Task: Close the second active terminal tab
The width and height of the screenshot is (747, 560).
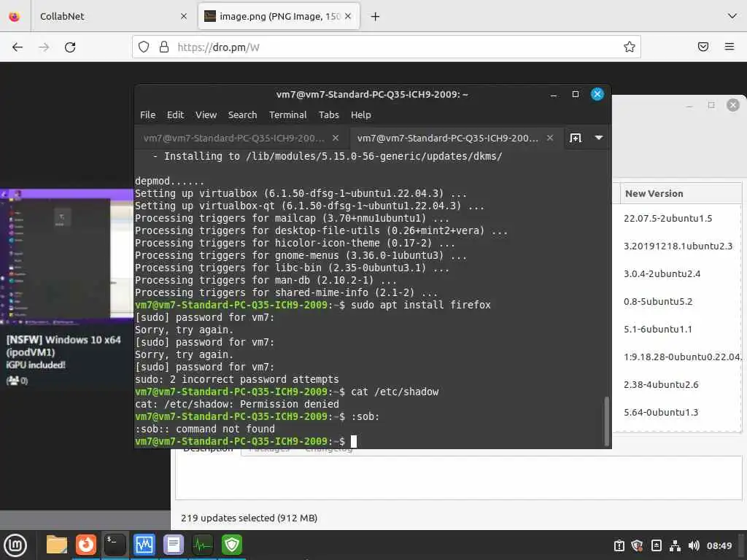Action: [x=550, y=138]
